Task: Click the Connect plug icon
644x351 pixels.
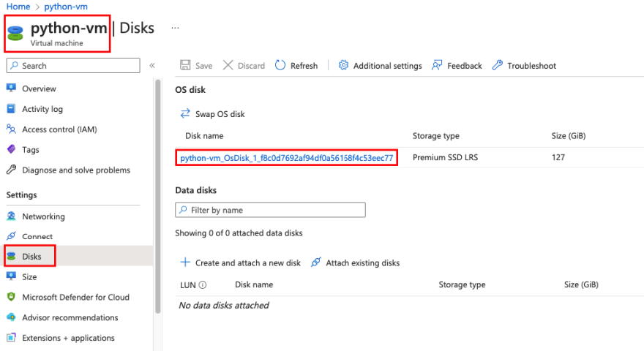Action: pos(12,235)
